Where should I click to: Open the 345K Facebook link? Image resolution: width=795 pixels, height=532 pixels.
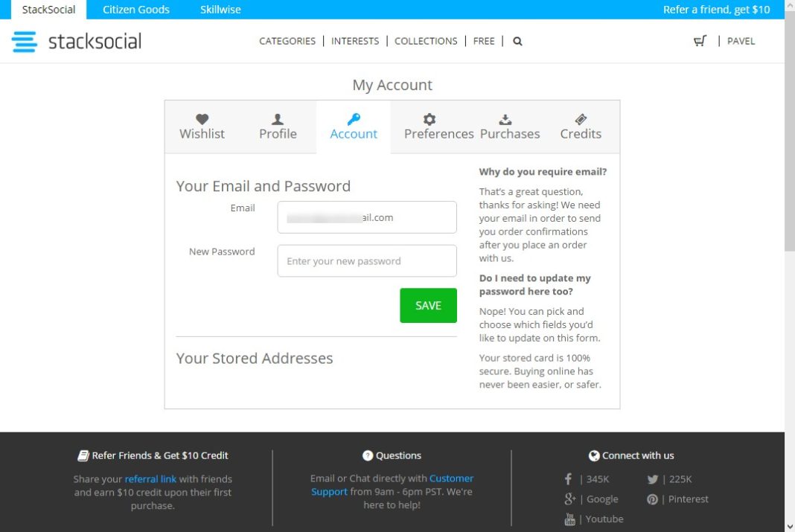point(598,479)
